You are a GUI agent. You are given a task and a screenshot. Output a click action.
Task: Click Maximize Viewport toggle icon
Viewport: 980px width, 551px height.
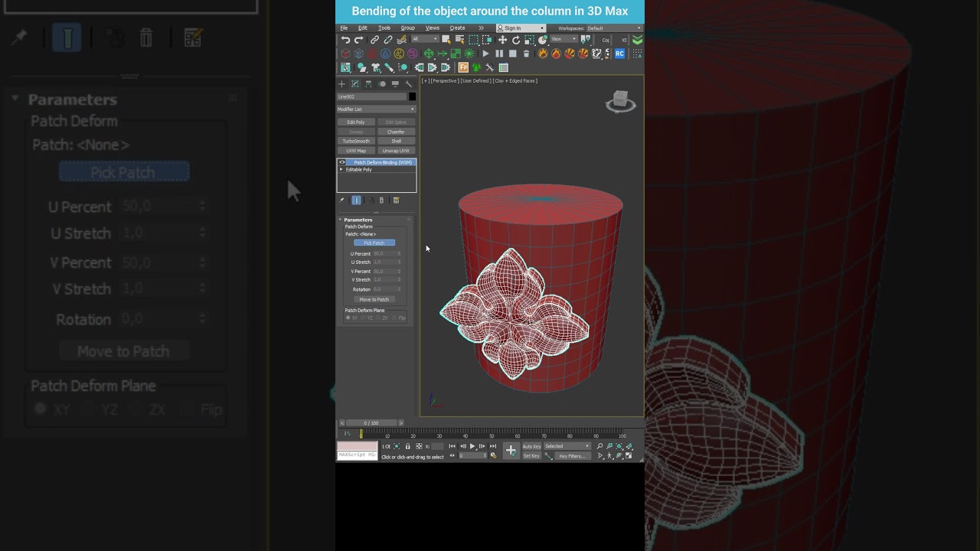click(x=629, y=456)
